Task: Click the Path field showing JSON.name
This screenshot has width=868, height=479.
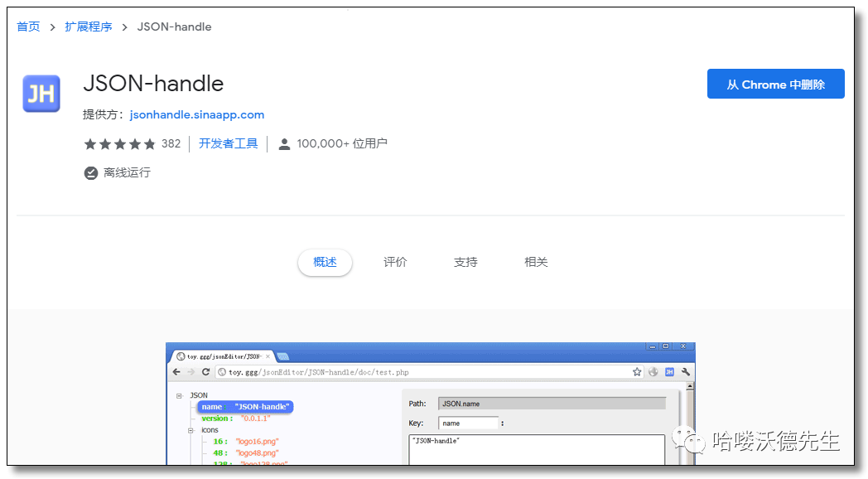Action: [552, 404]
